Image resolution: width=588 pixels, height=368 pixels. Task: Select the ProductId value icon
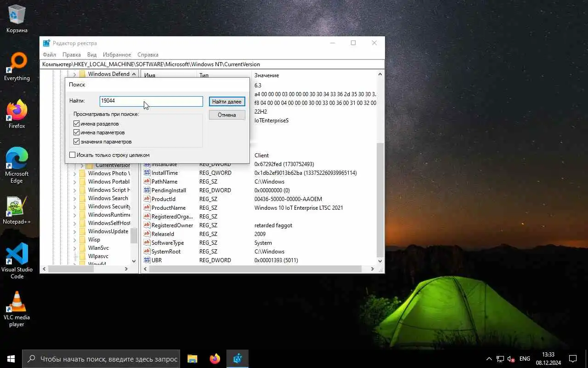click(147, 199)
